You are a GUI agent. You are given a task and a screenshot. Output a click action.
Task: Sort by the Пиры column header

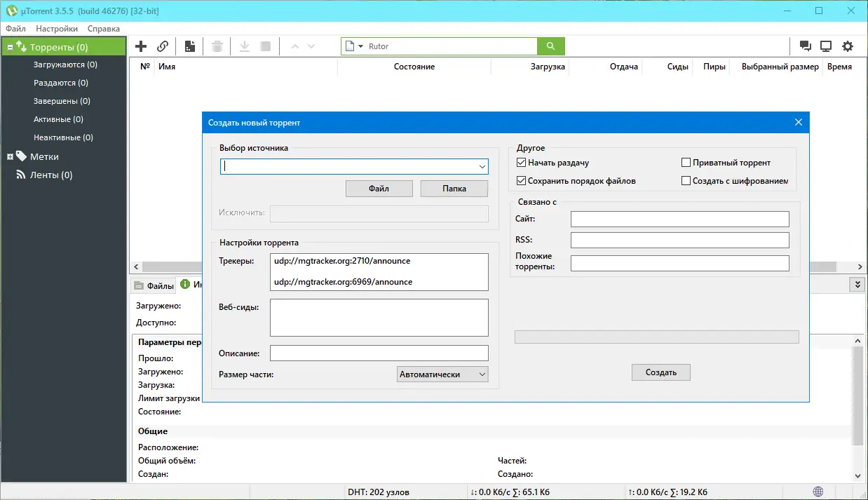[x=714, y=67]
